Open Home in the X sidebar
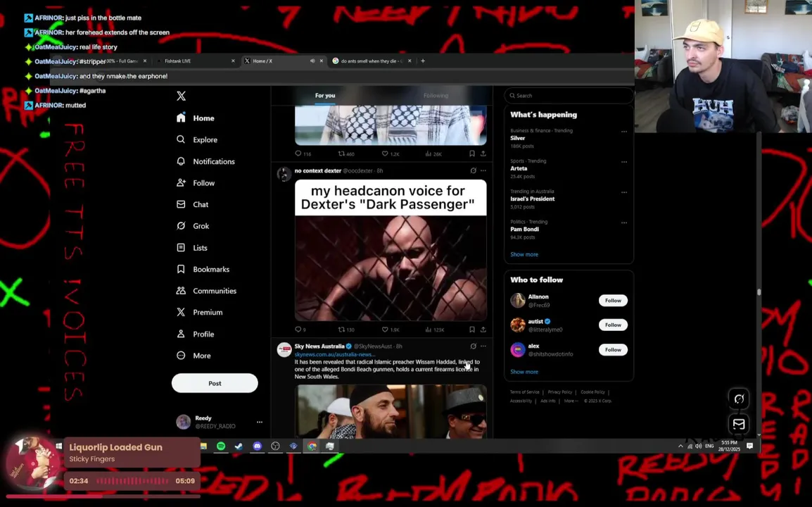 pyautogui.click(x=195, y=118)
